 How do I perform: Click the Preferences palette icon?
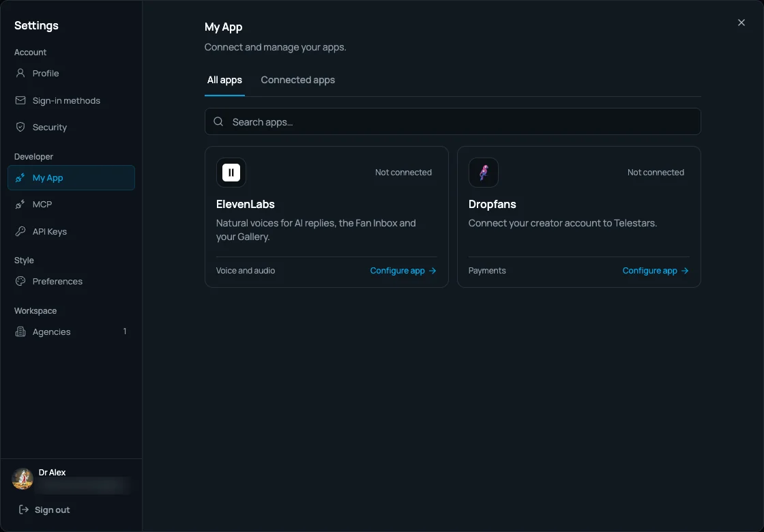pos(20,281)
